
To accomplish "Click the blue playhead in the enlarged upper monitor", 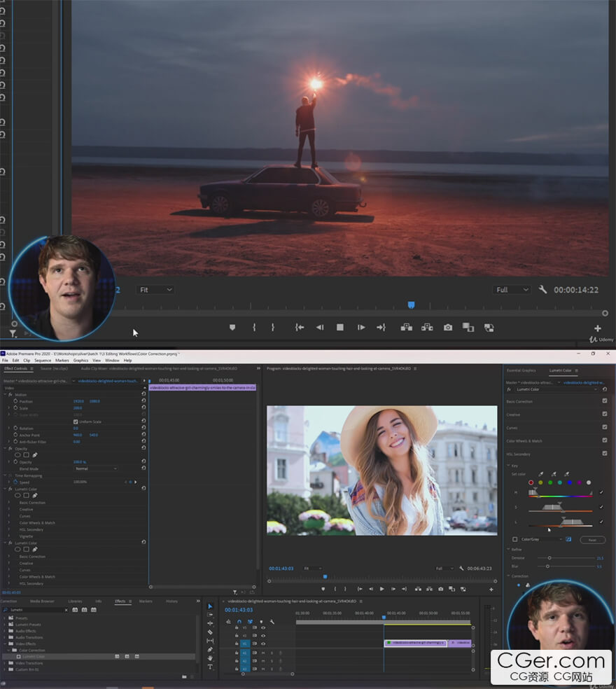I will [x=412, y=305].
